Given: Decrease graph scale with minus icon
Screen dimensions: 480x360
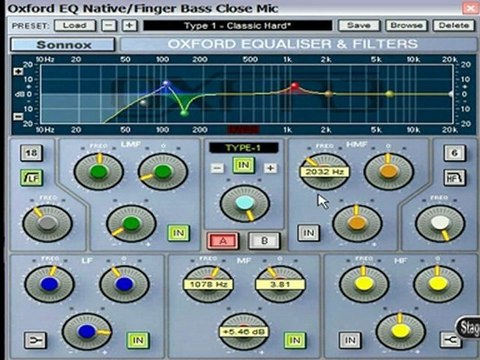Looking at the screenshot, I should coord(18,117).
